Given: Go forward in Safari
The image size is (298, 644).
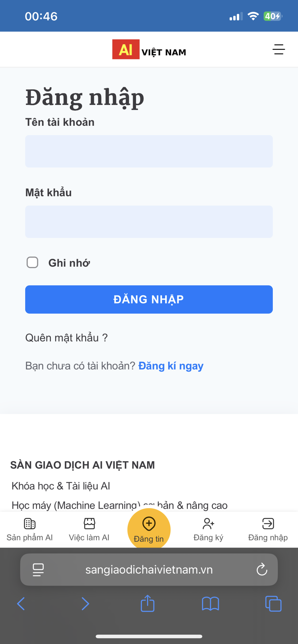Looking at the screenshot, I should pos(85,604).
